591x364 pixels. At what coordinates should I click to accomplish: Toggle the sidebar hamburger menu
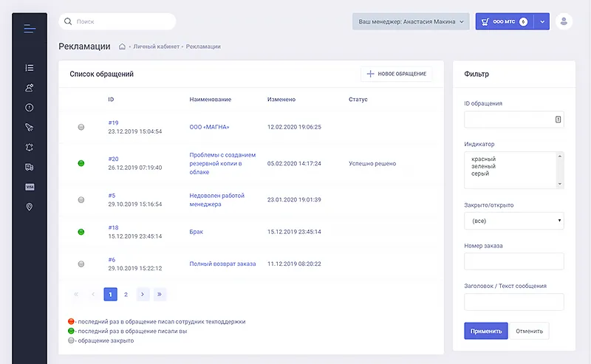coord(30,30)
